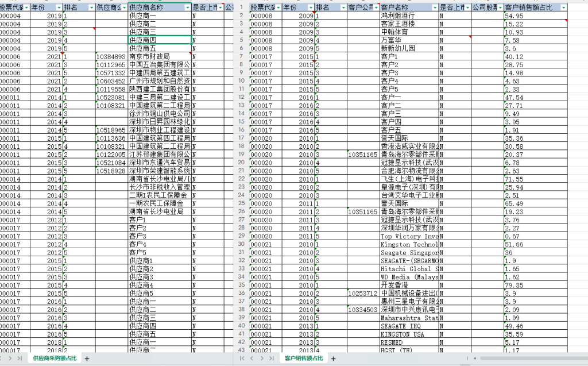The image size is (588, 366).
Task: Click the first-sheet navigation icon in left window
Action: coord(2,359)
